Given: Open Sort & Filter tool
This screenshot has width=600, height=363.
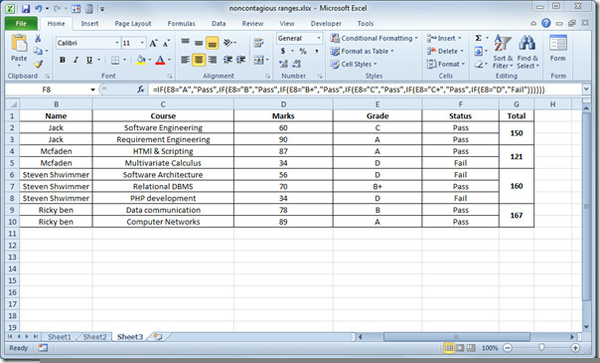Looking at the screenshot, I should coord(502,52).
